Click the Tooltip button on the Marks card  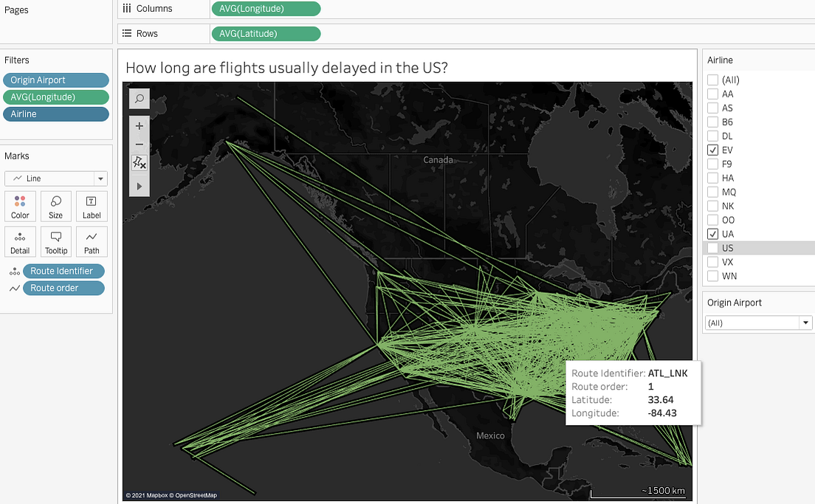point(56,241)
